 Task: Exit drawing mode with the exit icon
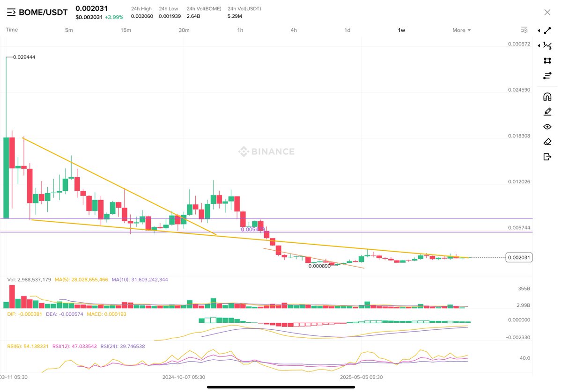[x=547, y=157]
